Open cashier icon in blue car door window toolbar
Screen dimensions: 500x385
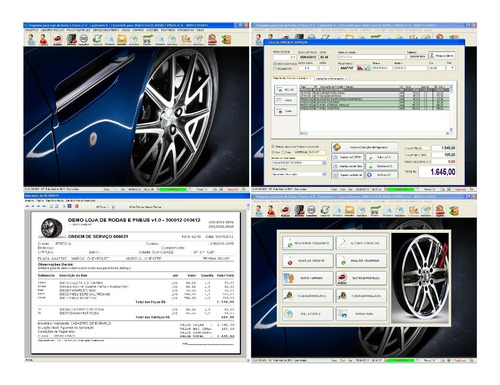212,39
